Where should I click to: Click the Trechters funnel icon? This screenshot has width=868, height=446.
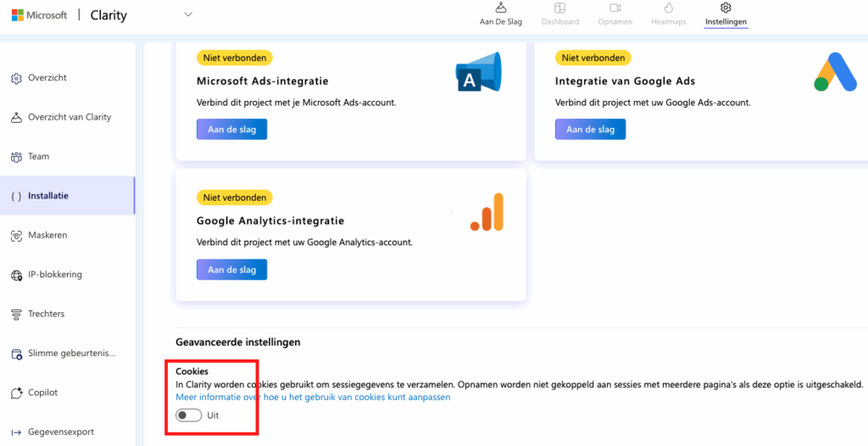click(16, 315)
